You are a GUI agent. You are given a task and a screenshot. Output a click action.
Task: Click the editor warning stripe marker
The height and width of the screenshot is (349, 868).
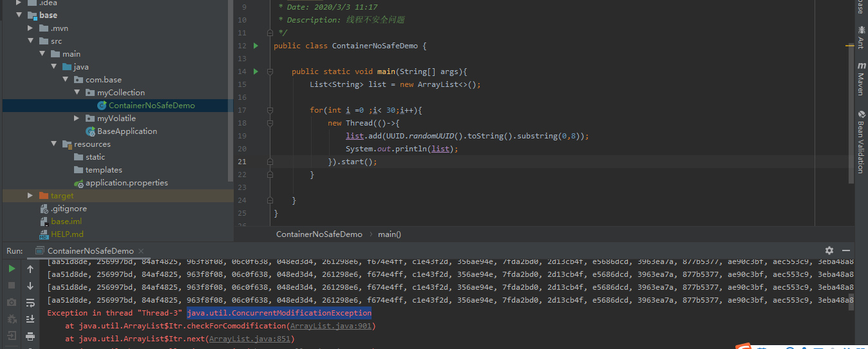[x=850, y=46]
